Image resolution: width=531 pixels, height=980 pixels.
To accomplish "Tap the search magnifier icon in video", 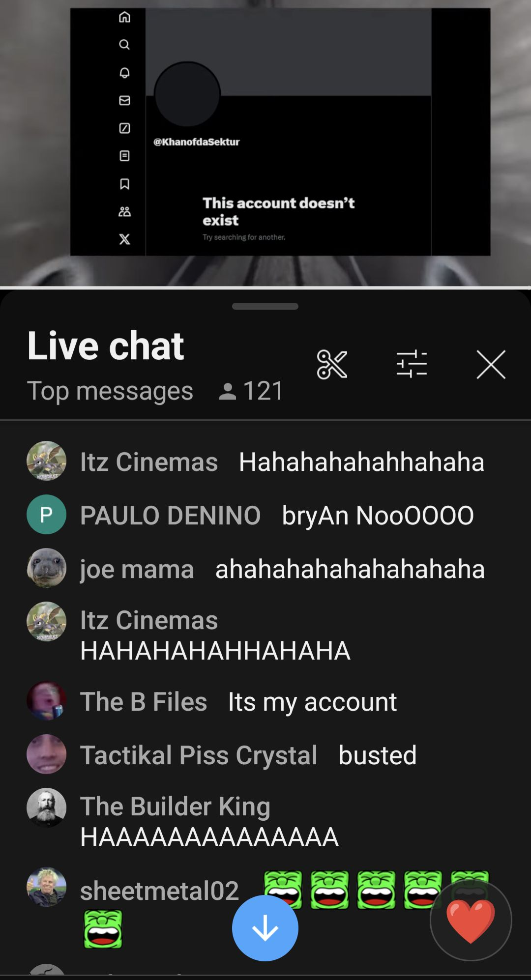I will pyautogui.click(x=125, y=45).
